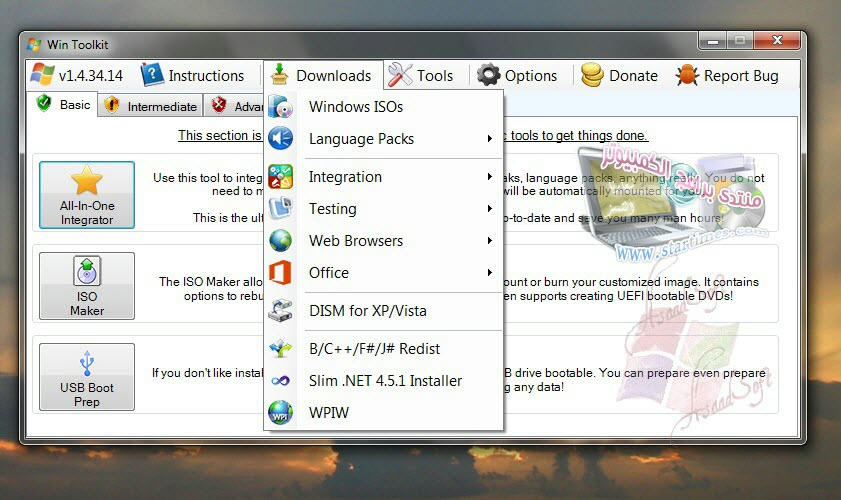
Task: Open the Tools menu
Action: pos(422,75)
